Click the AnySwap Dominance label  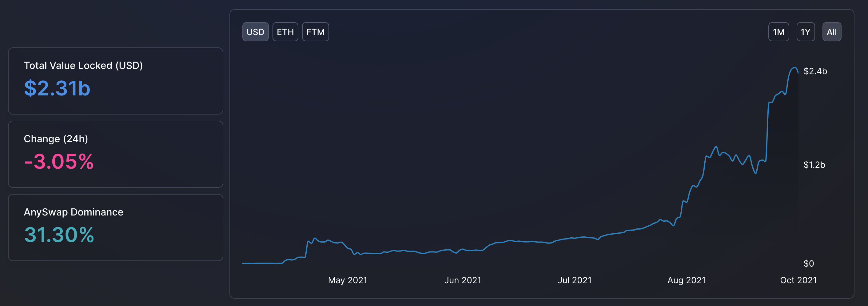[74, 212]
